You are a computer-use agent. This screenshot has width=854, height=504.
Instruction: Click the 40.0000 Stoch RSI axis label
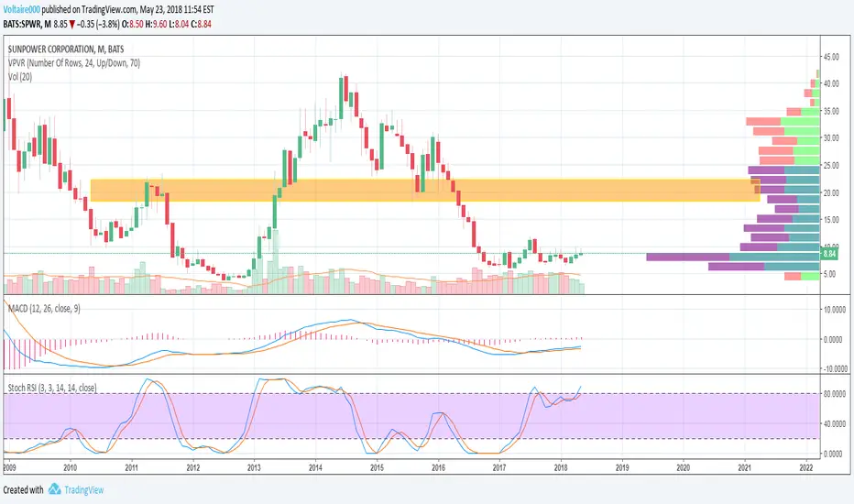(835, 423)
